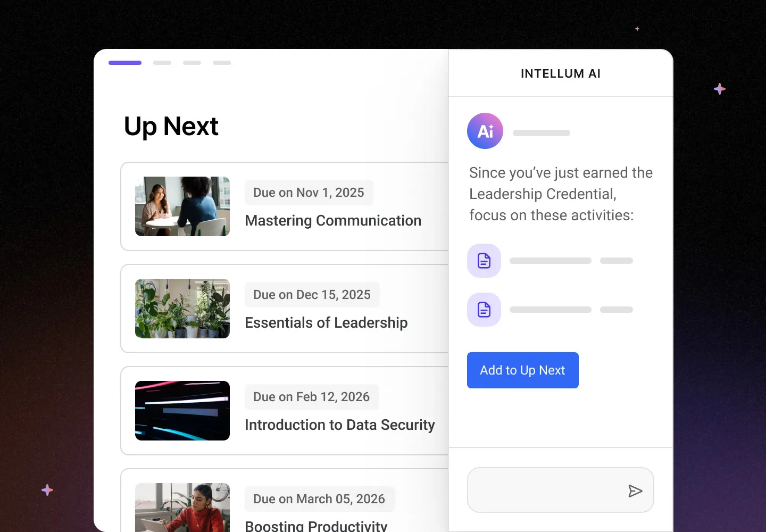Select the second recommended activity document icon
This screenshot has height=532, width=766.
point(484,309)
